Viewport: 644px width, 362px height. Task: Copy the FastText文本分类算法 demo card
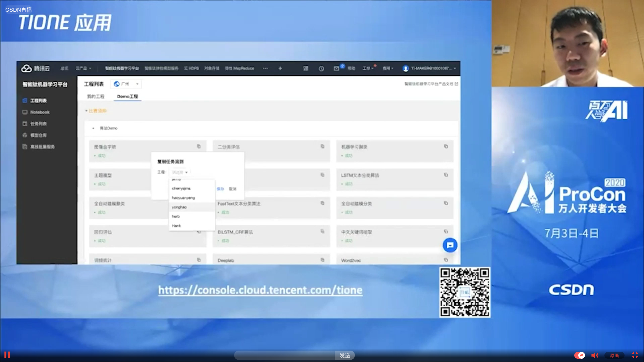(x=322, y=203)
